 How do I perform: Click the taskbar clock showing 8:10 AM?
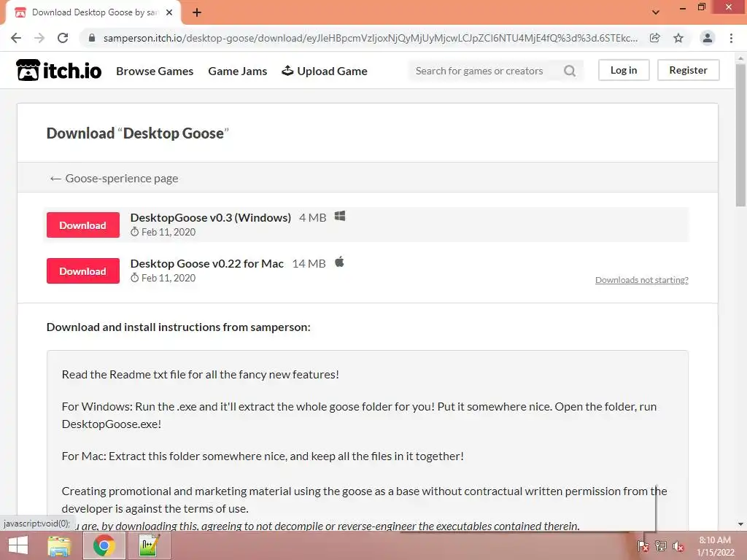(x=715, y=546)
